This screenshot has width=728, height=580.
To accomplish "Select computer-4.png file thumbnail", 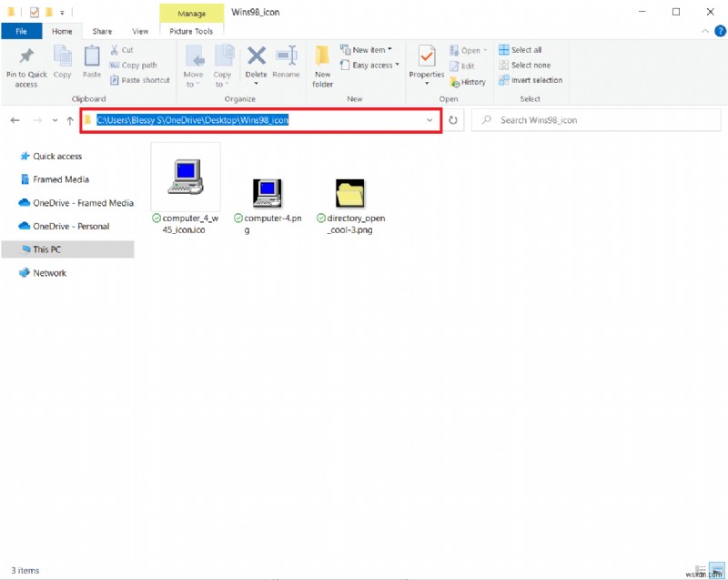I will click(267, 193).
